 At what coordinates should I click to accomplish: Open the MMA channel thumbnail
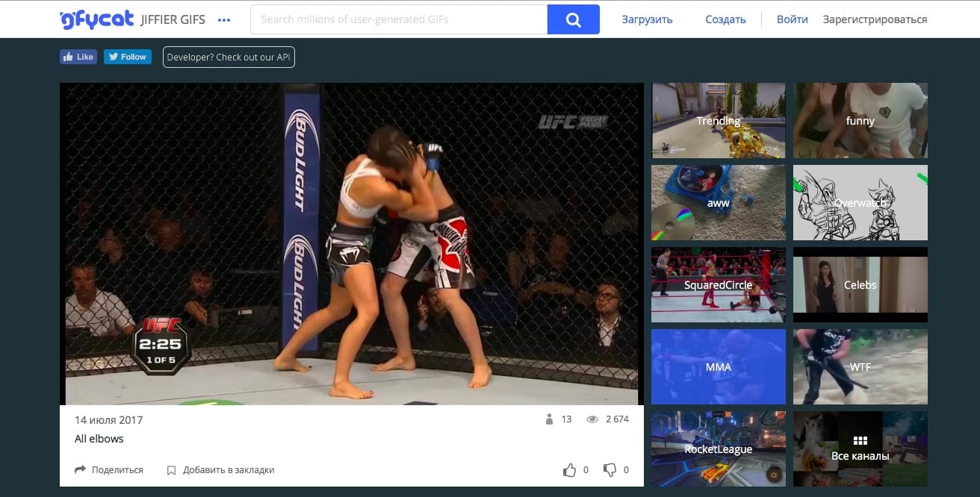point(719,366)
